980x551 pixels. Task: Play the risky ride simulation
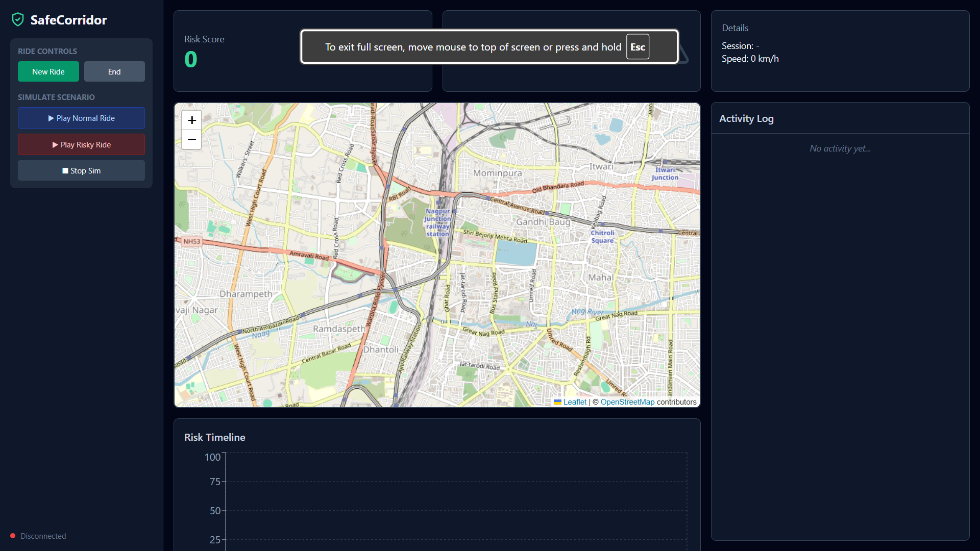[81, 145]
